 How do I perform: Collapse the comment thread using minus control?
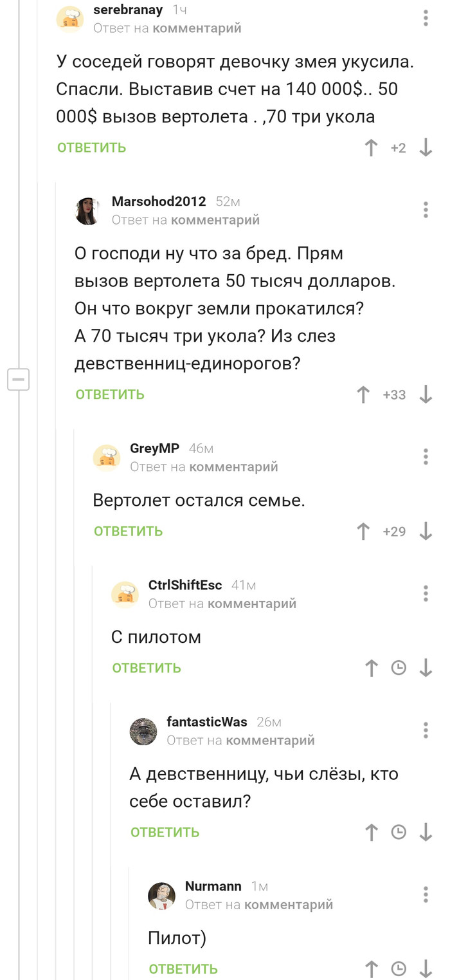point(19,379)
